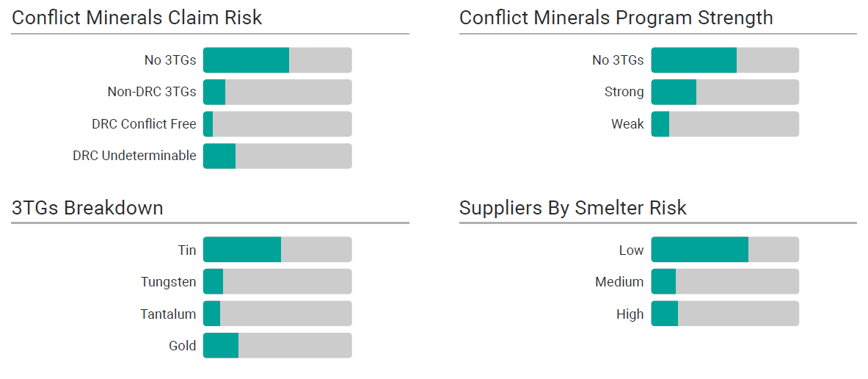Click the Non-DRC 3TGs bar

tap(277, 92)
